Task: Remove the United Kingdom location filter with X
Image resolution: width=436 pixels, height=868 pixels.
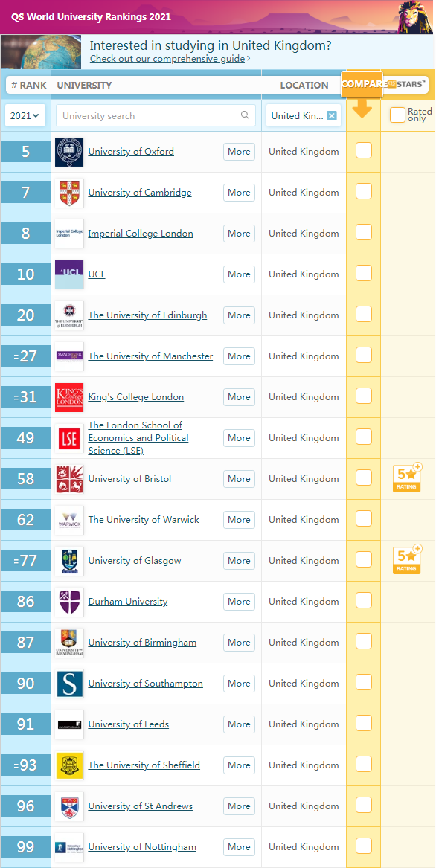Action: point(331,116)
